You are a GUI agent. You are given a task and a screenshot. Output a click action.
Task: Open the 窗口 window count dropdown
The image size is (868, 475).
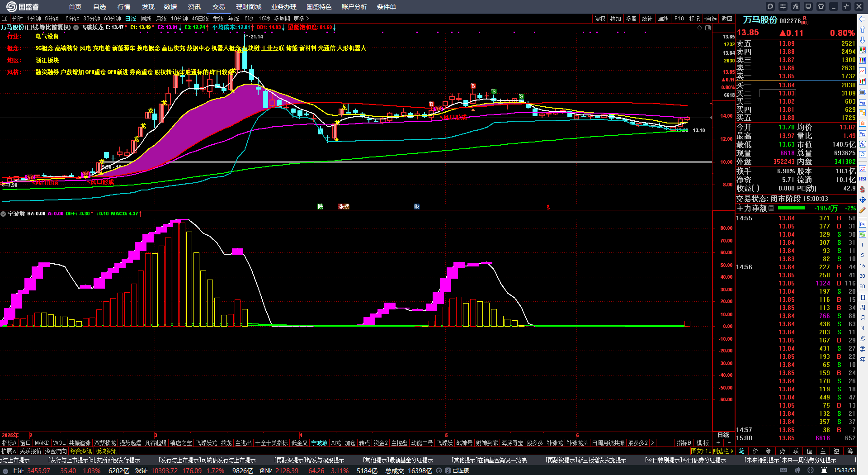tap(26, 443)
